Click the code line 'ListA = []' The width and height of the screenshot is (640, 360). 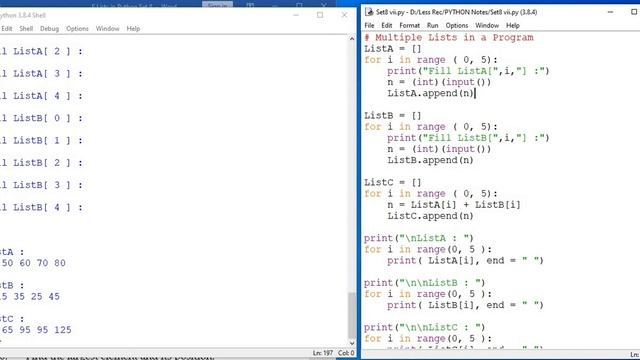point(393,49)
